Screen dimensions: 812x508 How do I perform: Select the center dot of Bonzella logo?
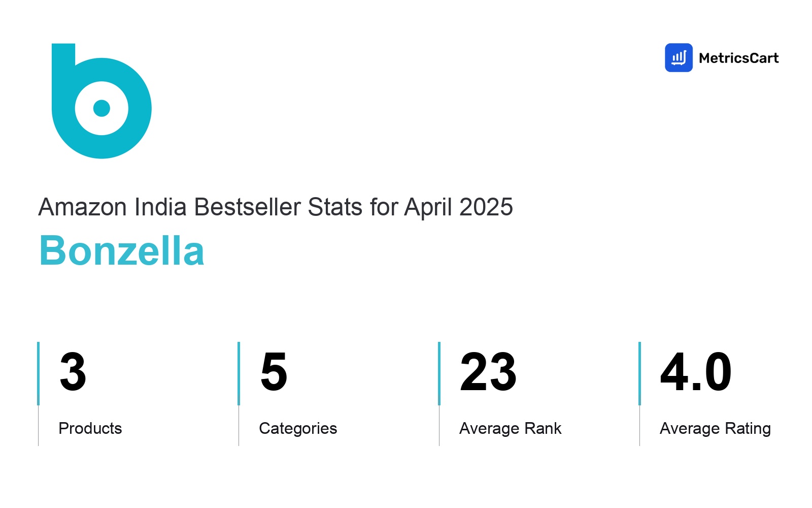click(102, 108)
